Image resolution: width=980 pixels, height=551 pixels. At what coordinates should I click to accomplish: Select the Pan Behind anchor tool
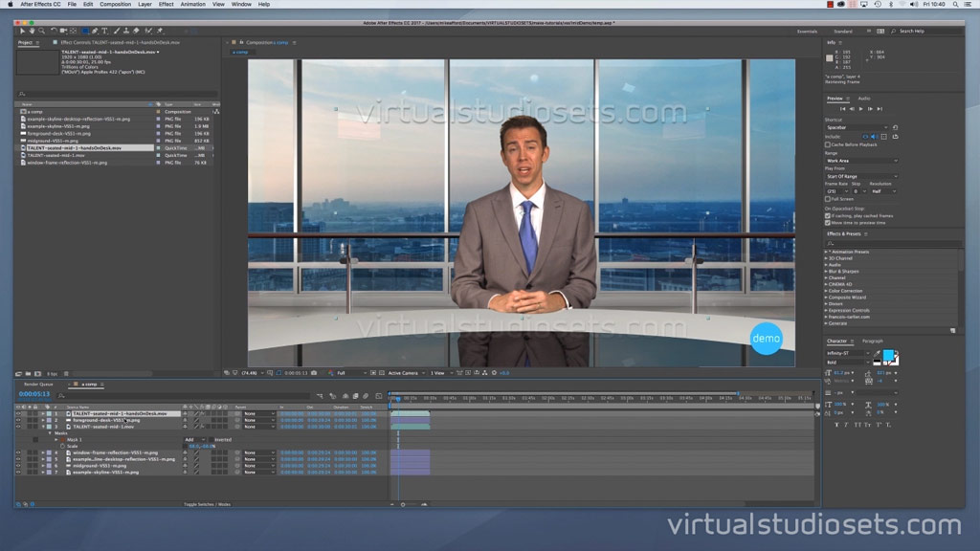pyautogui.click(x=74, y=31)
